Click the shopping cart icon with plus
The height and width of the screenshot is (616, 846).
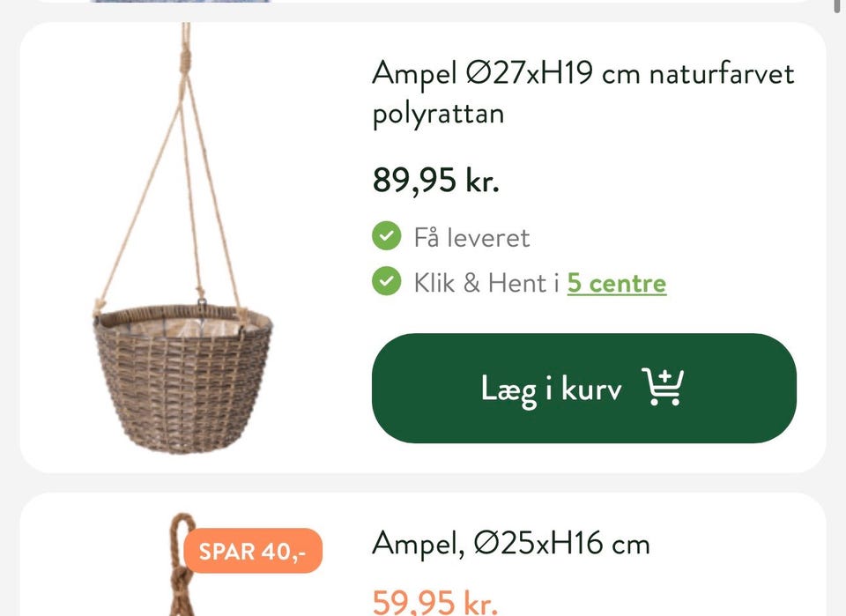[x=663, y=388]
